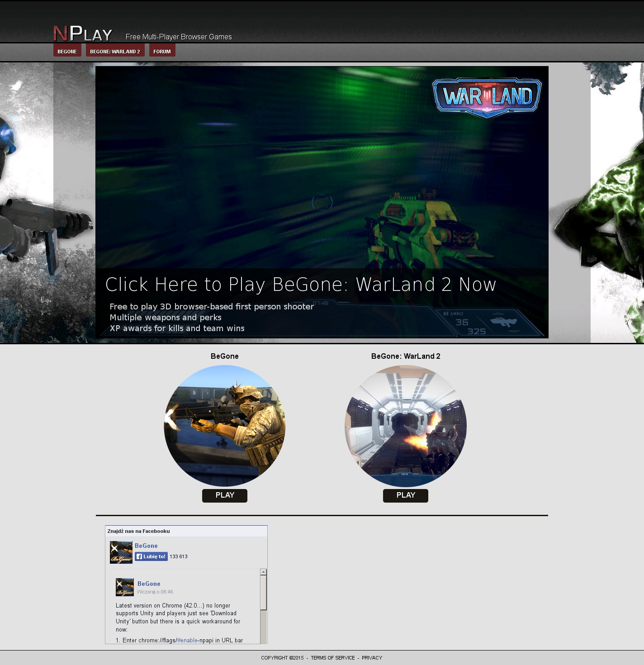
Task: Open the BEGONE nav tab
Action: (x=67, y=51)
